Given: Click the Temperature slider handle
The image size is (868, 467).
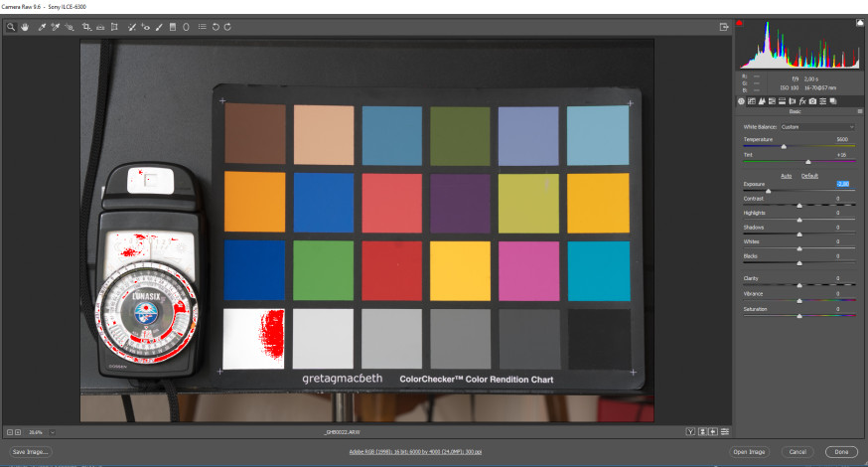Looking at the screenshot, I should pos(784,147).
